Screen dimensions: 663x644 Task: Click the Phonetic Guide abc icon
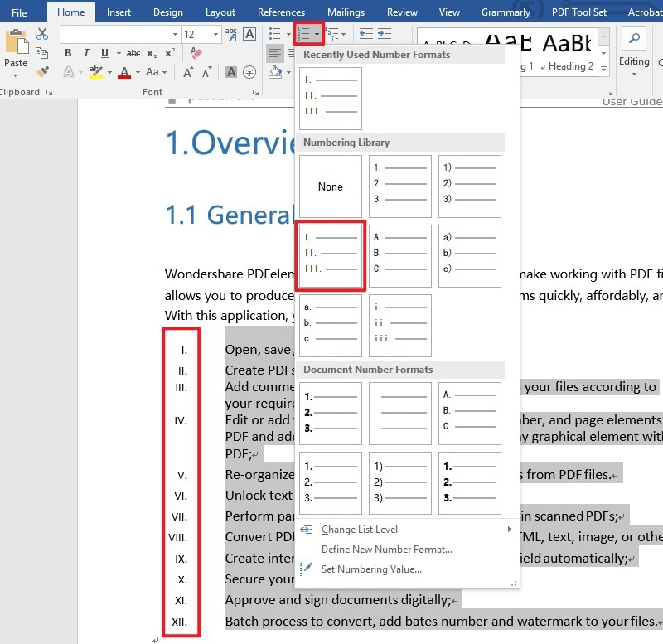[231, 34]
